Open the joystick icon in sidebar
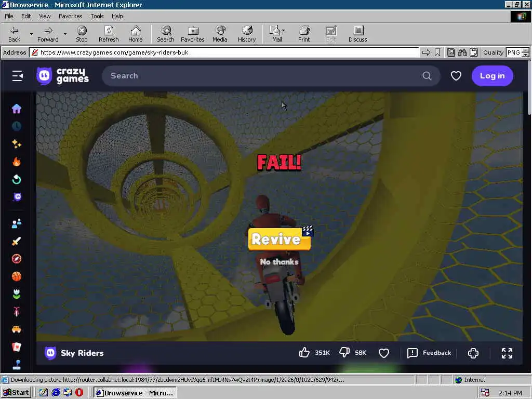Viewport: 532px width, 399px height. (17, 364)
